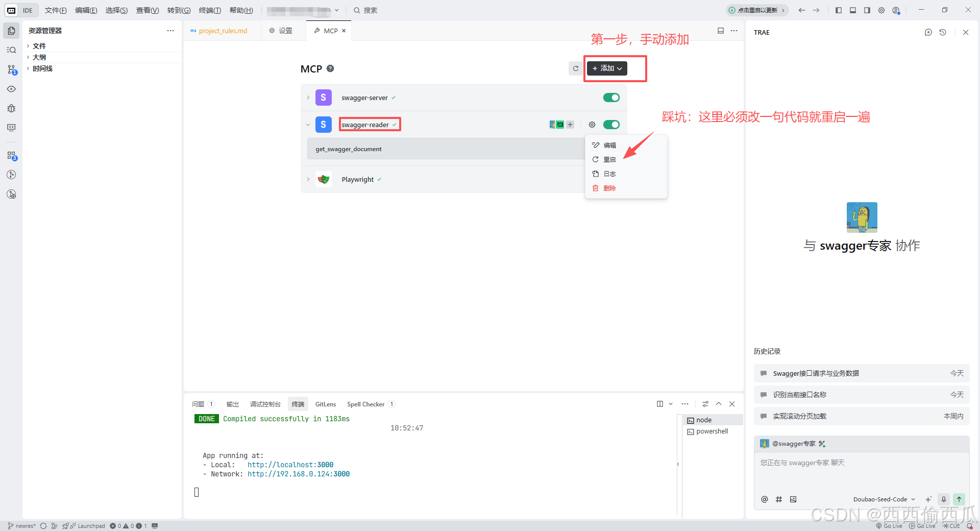Open Source Control in activity bar
The height and width of the screenshot is (531, 980).
11,69
